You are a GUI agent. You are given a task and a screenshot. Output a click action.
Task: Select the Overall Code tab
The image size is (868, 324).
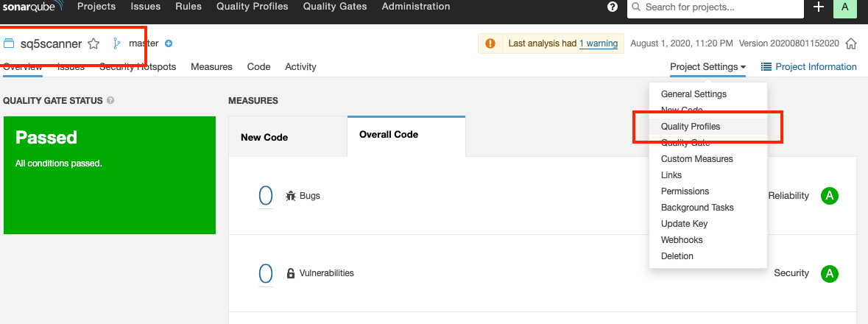pyautogui.click(x=389, y=135)
